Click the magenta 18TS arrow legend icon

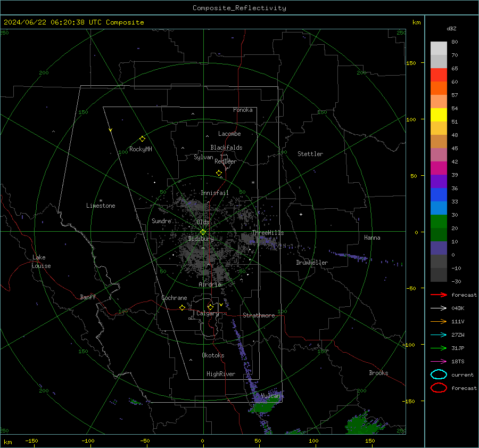click(x=439, y=362)
